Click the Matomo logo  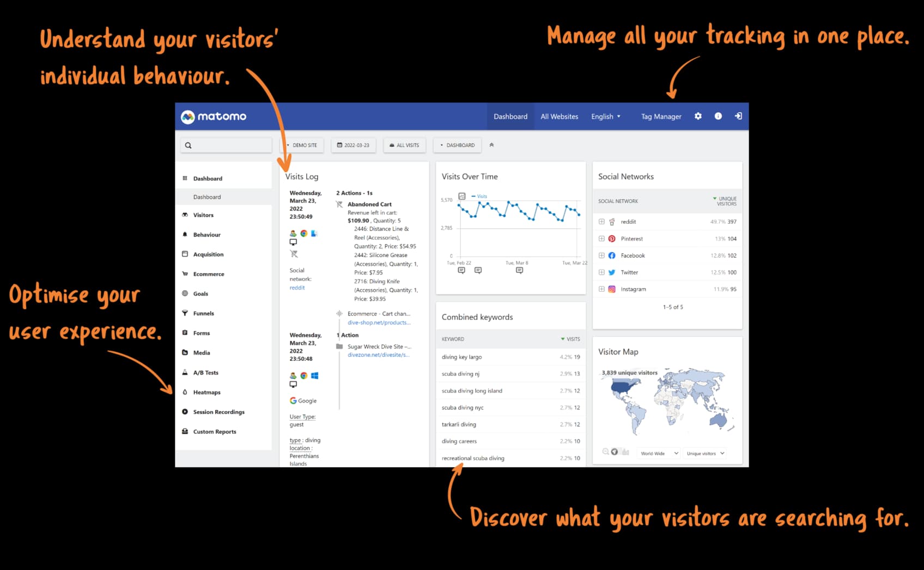214,116
